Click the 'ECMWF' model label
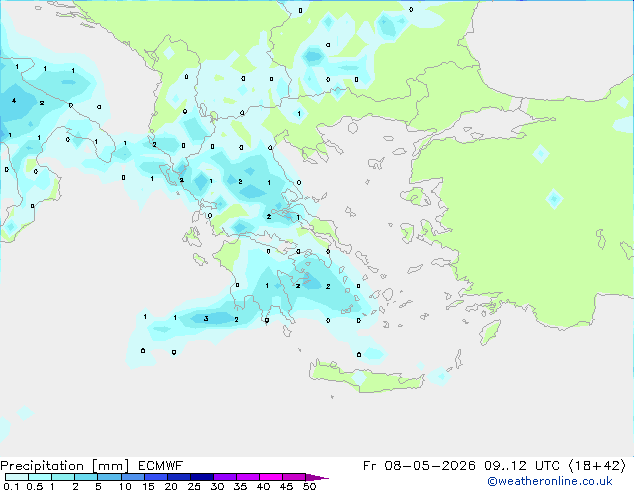This screenshot has height=490, width=634. tap(161, 466)
